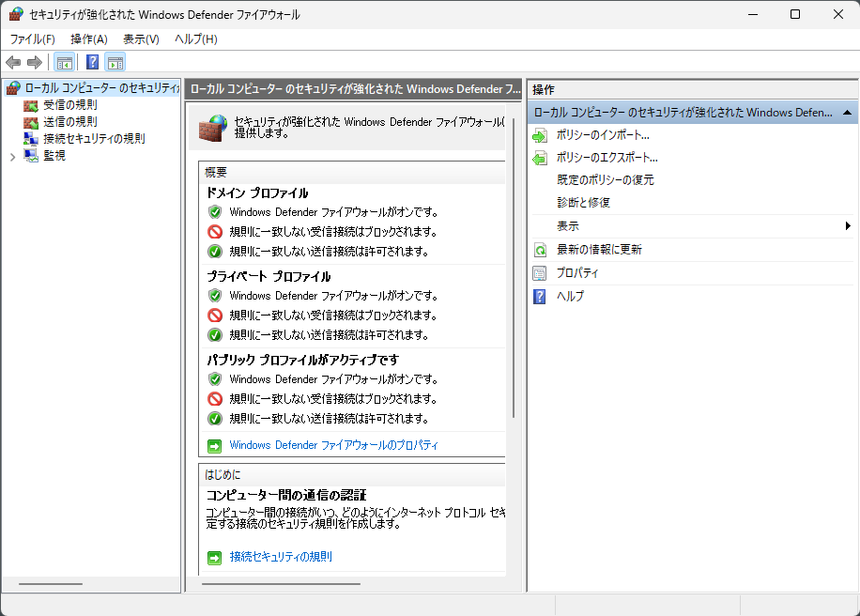Open the 表示 submenu arrow
This screenshot has width=860, height=616.
pos(847,226)
